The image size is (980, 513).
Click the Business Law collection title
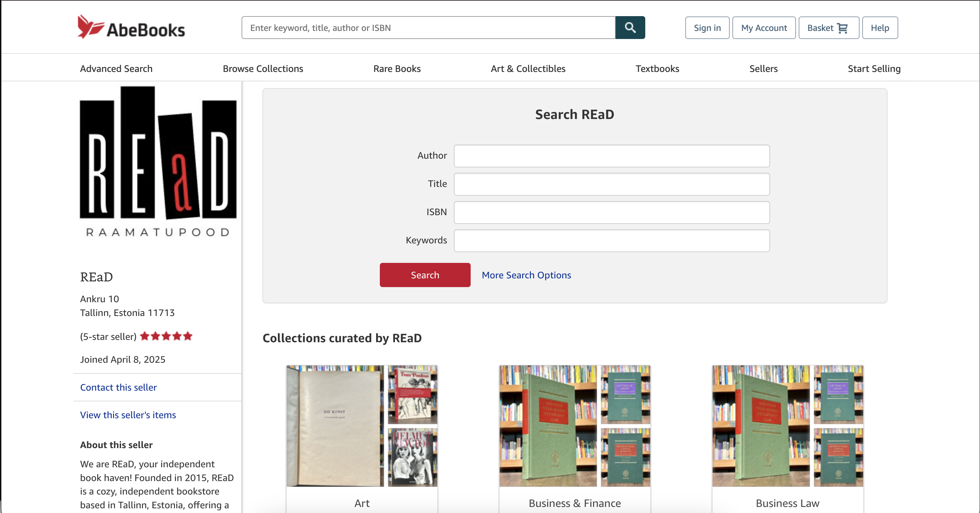[787, 503]
